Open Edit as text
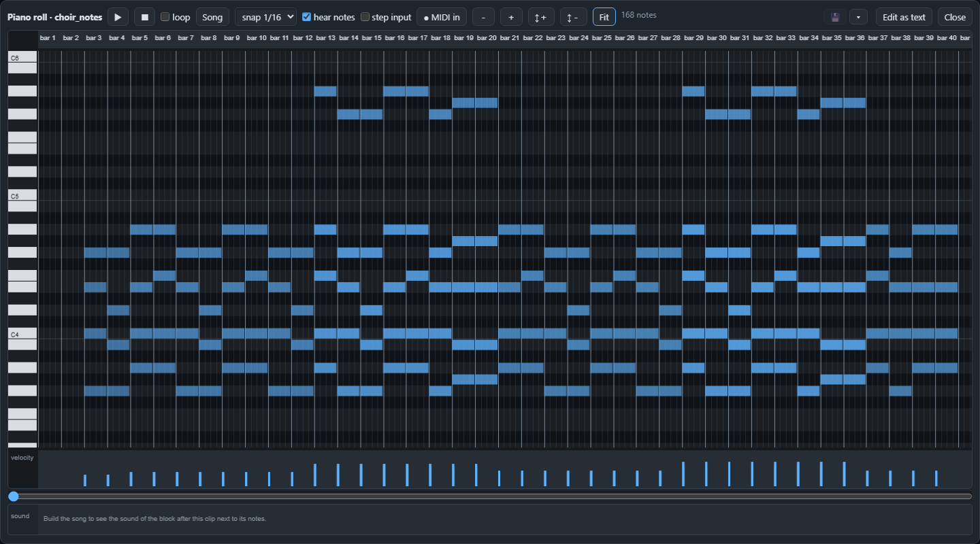The image size is (980, 544). (904, 17)
